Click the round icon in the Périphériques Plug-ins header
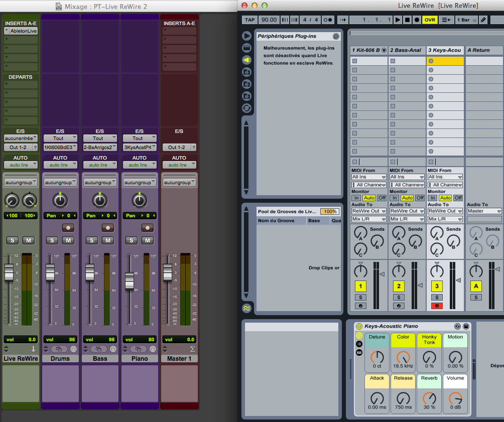The image size is (504, 422). click(x=336, y=36)
